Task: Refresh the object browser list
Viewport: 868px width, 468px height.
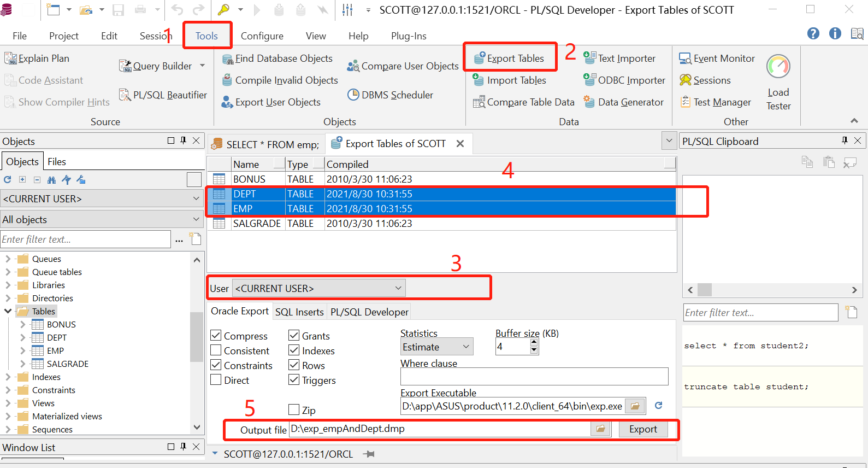Action: [x=8, y=180]
